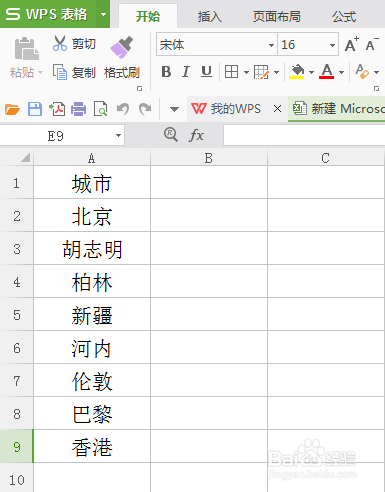
Task: Expand border style dropdown arrow
Action: click(246, 72)
